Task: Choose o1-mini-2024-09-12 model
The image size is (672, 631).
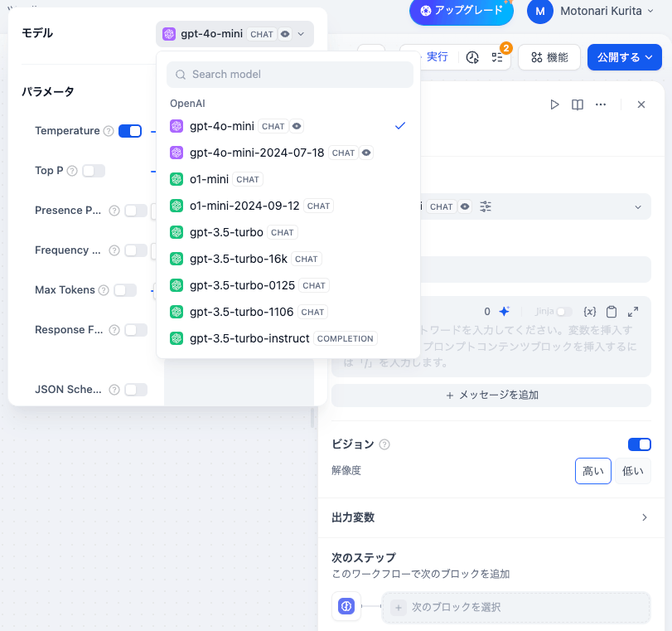Action: click(x=288, y=206)
